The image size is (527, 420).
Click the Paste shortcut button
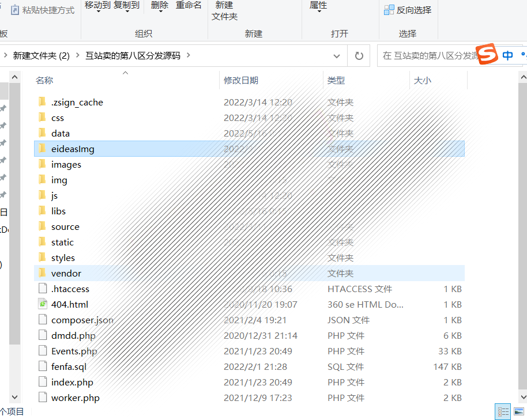click(43, 10)
